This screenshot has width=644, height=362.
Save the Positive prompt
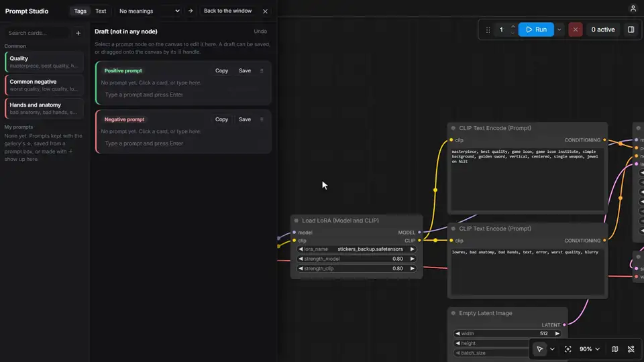pyautogui.click(x=245, y=70)
